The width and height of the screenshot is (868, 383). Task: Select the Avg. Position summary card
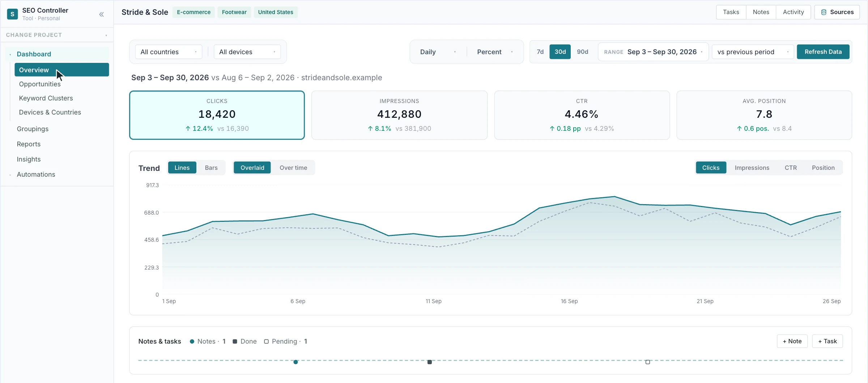(764, 115)
